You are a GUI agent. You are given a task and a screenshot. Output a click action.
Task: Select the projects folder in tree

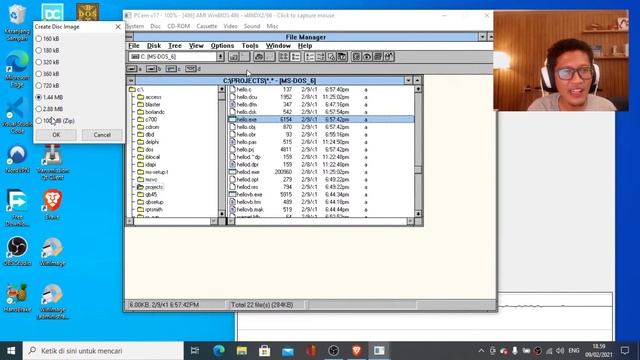150,187
